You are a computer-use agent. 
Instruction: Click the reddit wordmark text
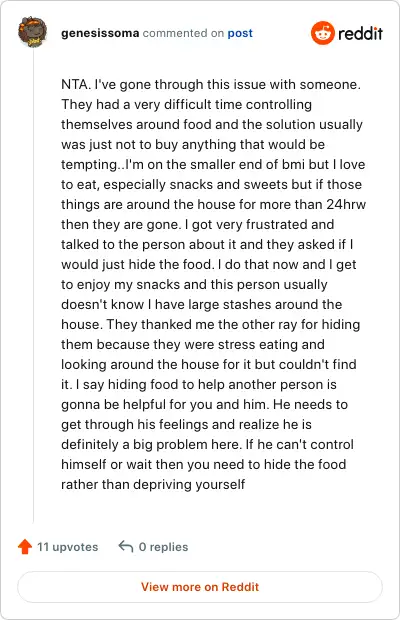[x=360, y=34]
